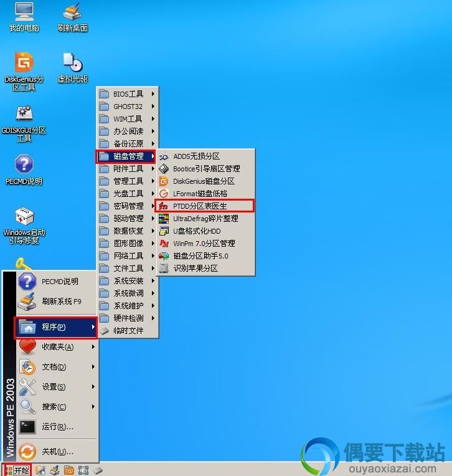The image size is (452, 476).
Task: Click 运行(R)... in the start menu
Action: [x=57, y=427]
